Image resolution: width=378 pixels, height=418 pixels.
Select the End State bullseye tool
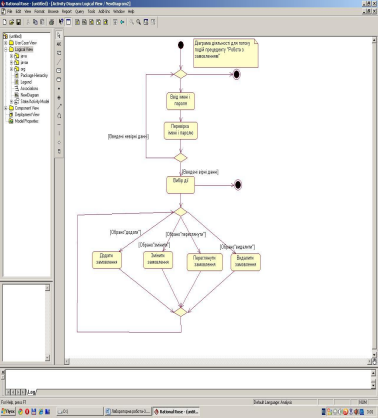(59, 98)
